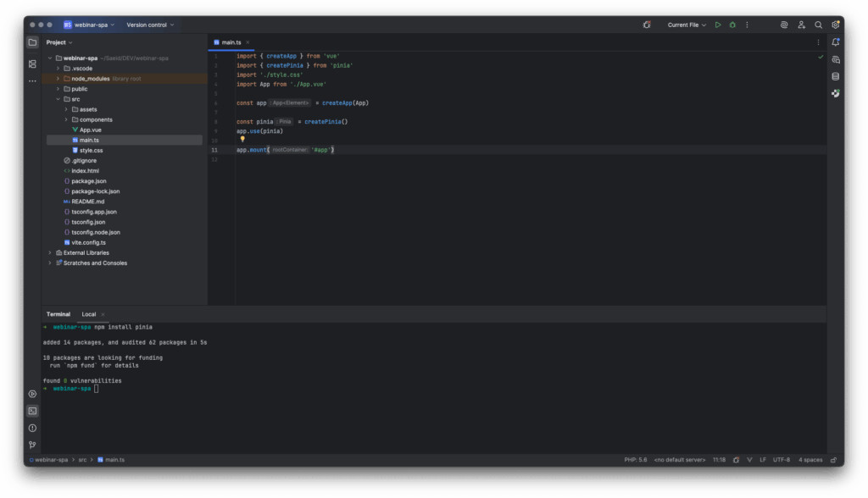Open the Services tool window icon
The width and height of the screenshot is (868, 498).
pos(32,394)
